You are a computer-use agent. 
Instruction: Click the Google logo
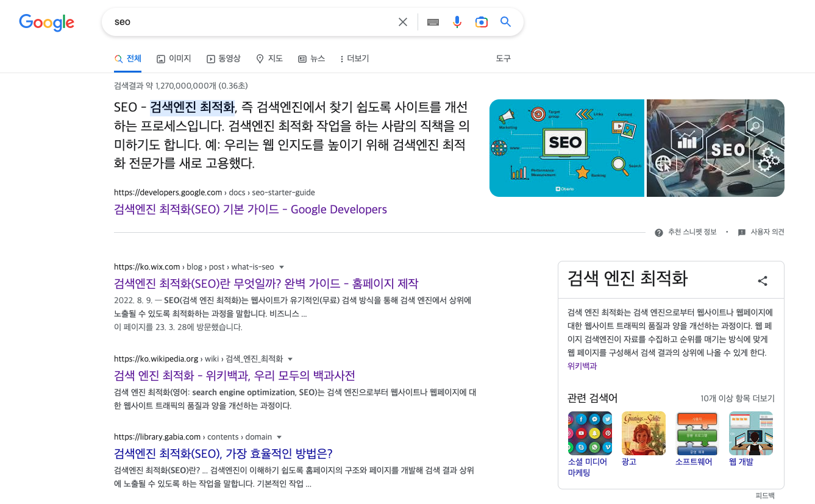coord(47,23)
